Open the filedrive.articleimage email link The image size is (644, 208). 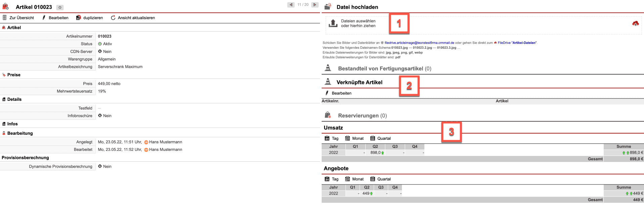coord(419,43)
